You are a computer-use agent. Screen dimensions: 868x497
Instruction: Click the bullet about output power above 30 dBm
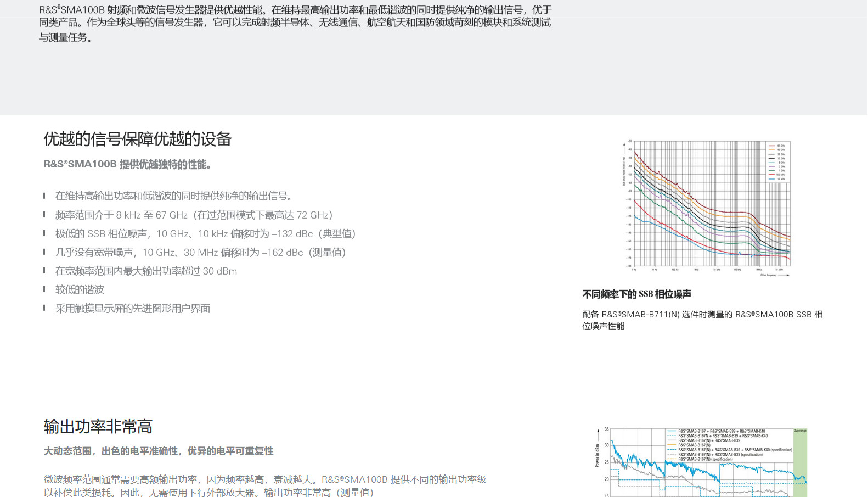coord(146,271)
